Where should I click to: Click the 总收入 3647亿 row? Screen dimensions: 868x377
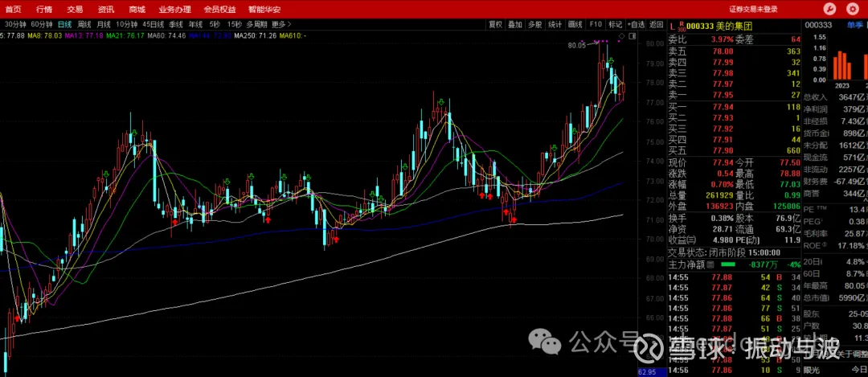click(835, 97)
